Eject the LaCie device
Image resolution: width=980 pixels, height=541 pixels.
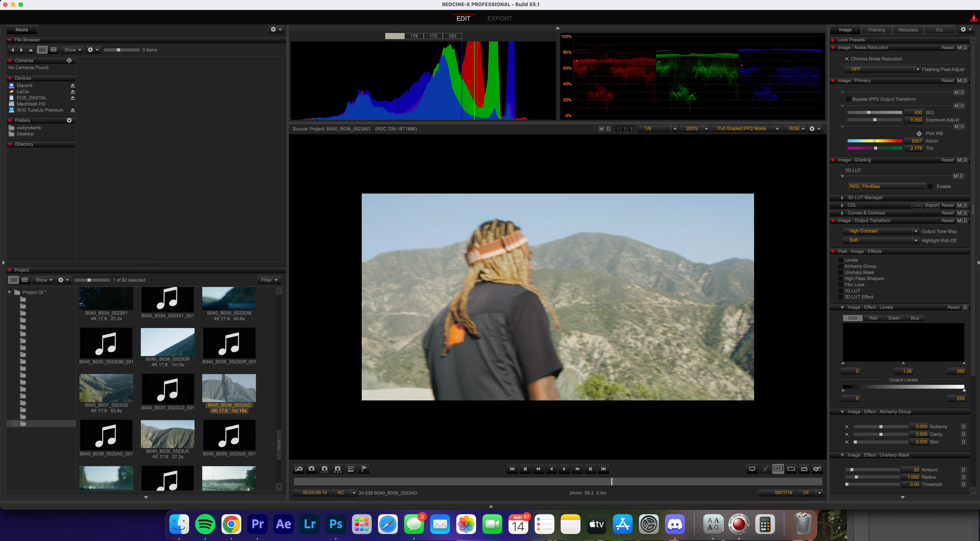(x=73, y=92)
